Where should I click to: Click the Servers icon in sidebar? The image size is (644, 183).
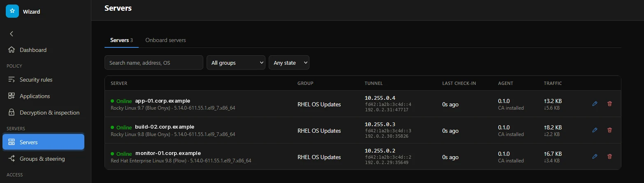(x=12, y=142)
